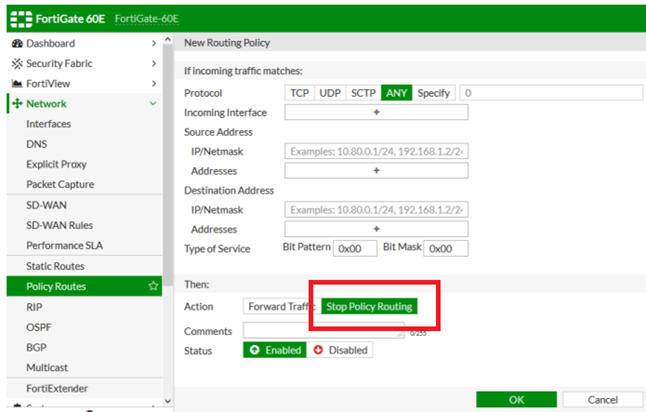646x412 pixels.
Task: Click the FortiView chart icon
Action: (16, 83)
